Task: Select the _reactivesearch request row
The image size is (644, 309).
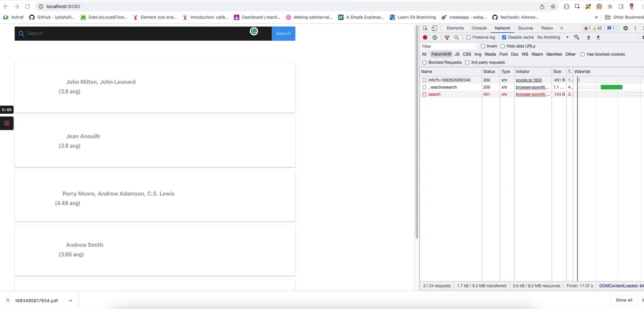Action: click(532, 87)
